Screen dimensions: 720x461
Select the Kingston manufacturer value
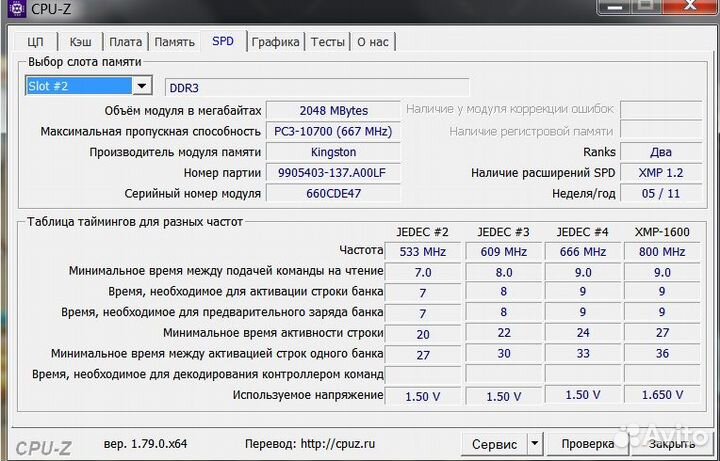click(x=333, y=152)
